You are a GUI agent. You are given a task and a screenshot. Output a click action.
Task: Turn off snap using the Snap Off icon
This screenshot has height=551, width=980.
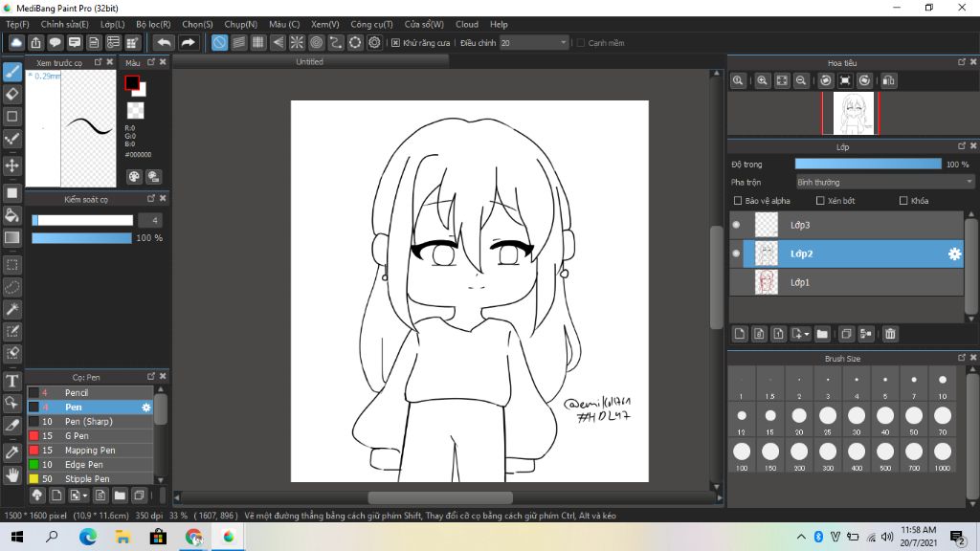pos(219,42)
